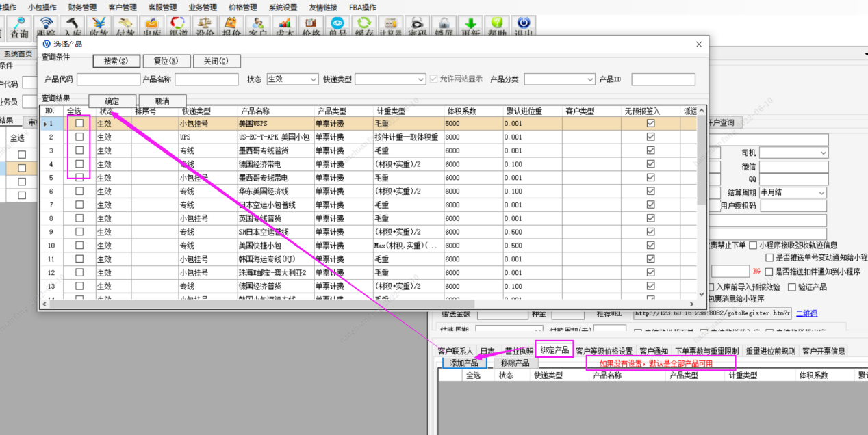Switch to the 客户开票信息 tab
This screenshot has width=868, height=435.
[824, 351]
